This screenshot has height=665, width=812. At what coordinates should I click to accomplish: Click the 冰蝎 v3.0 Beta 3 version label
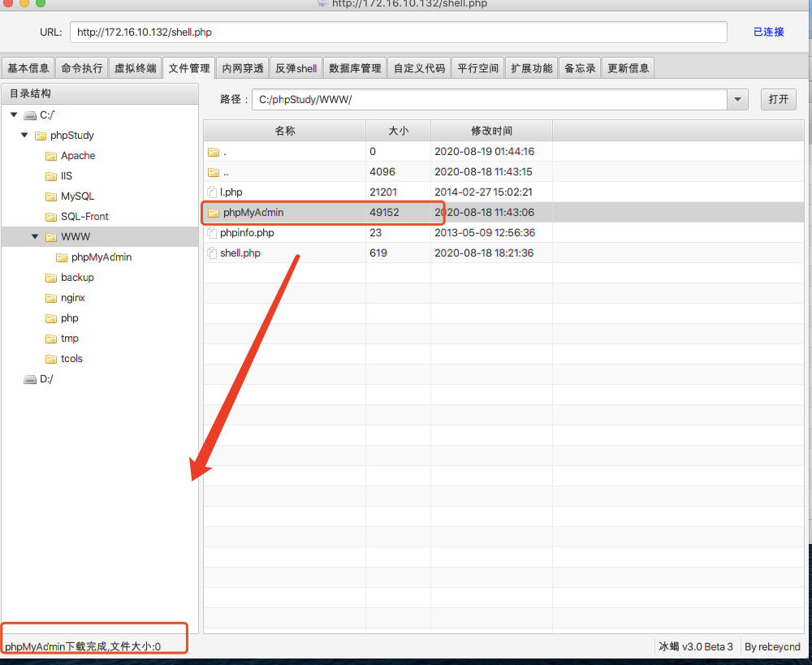696,646
